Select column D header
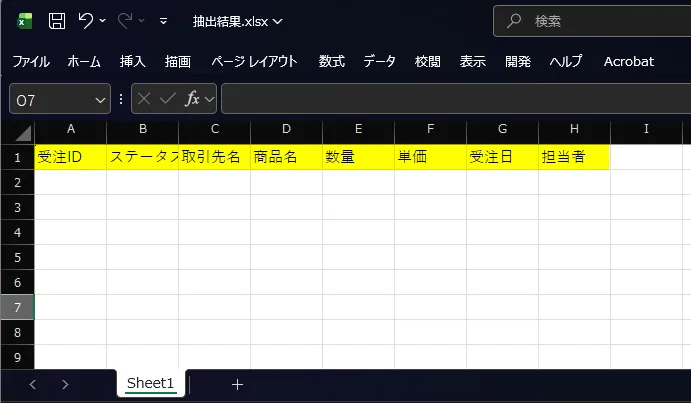Image resolution: width=691 pixels, height=403 pixels. (x=286, y=129)
